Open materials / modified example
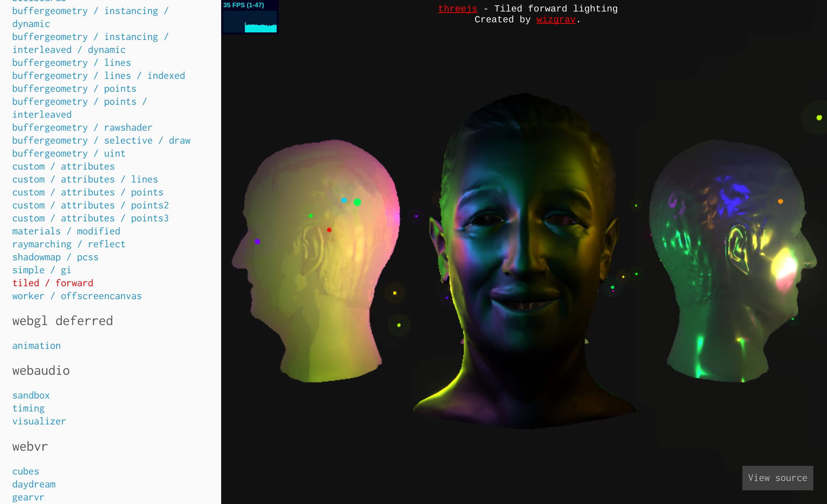This screenshot has width=827, height=504. coord(66,231)
